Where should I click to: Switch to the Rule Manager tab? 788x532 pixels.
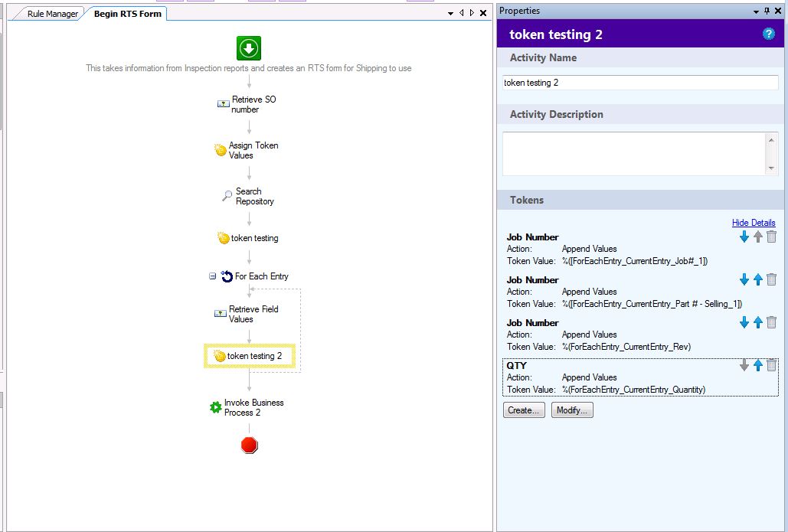(52, 14)
